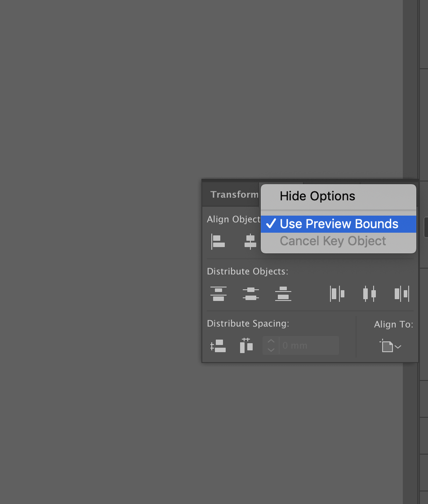Decrease distribute spacing with down arrow

271,350
